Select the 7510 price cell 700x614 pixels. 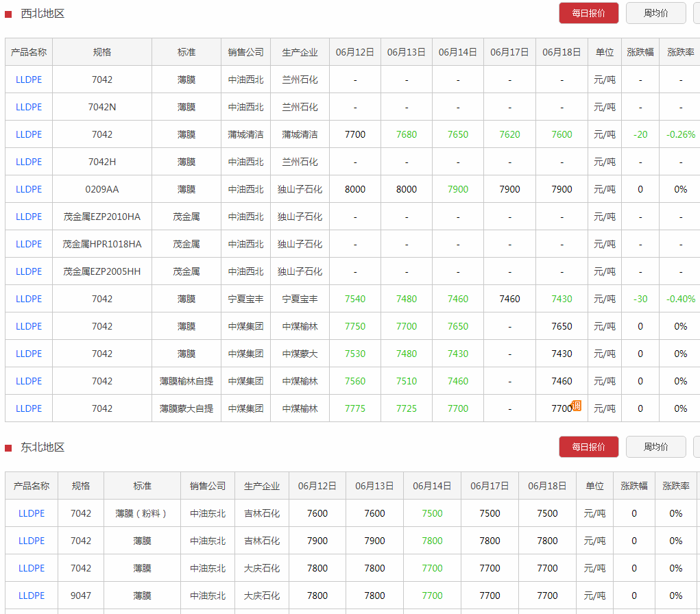coord(407,381)
